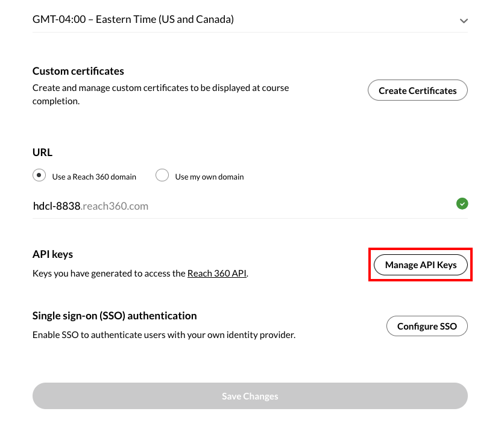Select the checked circle in the green status badge
504x426 pixels.
click(x=462, y=204)
